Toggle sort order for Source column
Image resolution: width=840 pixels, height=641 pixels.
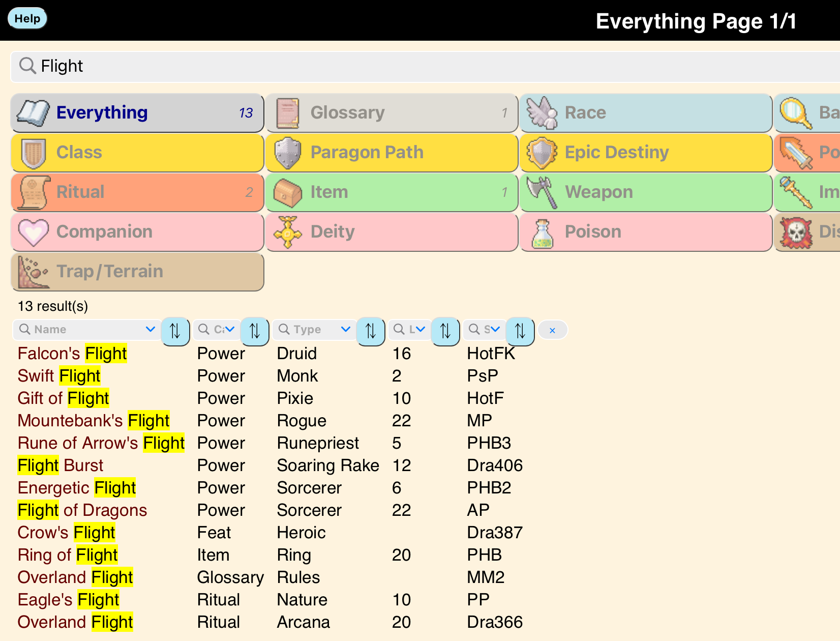(x=520, y=331)
